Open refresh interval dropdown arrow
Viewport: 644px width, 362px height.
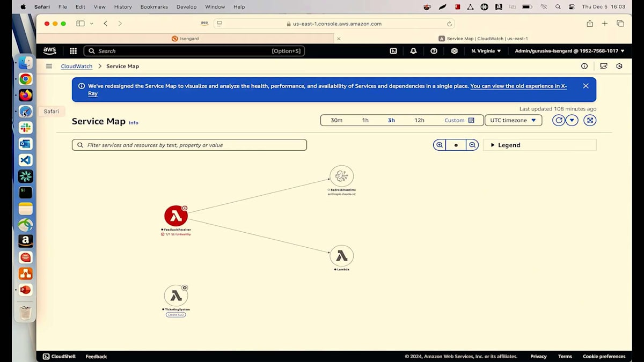point(572,120)
